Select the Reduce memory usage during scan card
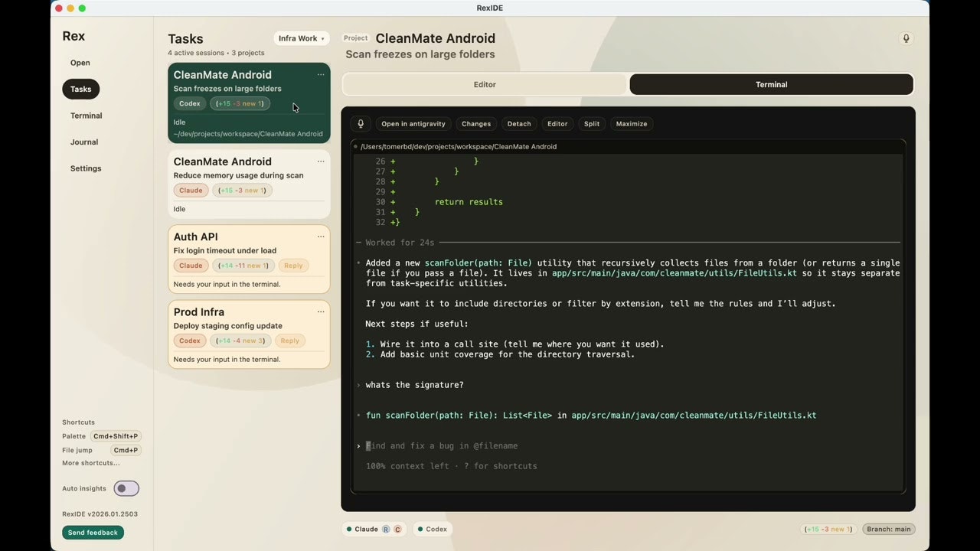The height and width of the screenshot is (551, 980). pos(249,184)
